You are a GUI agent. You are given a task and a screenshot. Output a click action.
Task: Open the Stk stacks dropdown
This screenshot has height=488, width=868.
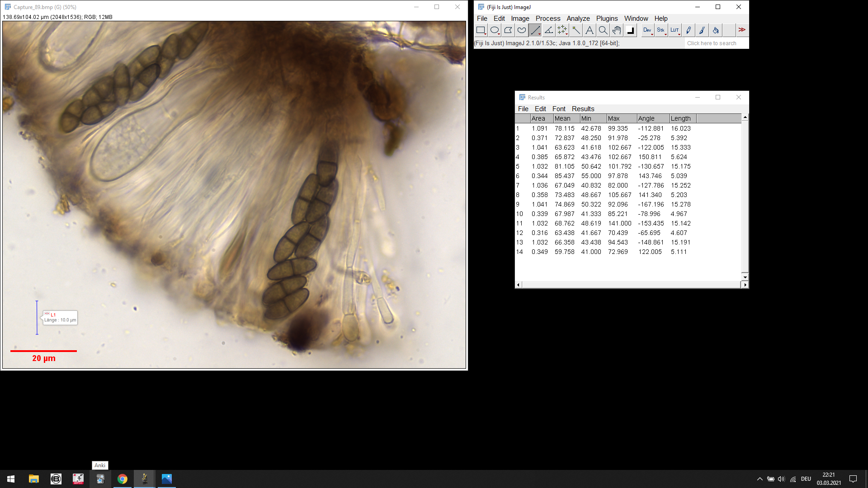click(661, 30)
